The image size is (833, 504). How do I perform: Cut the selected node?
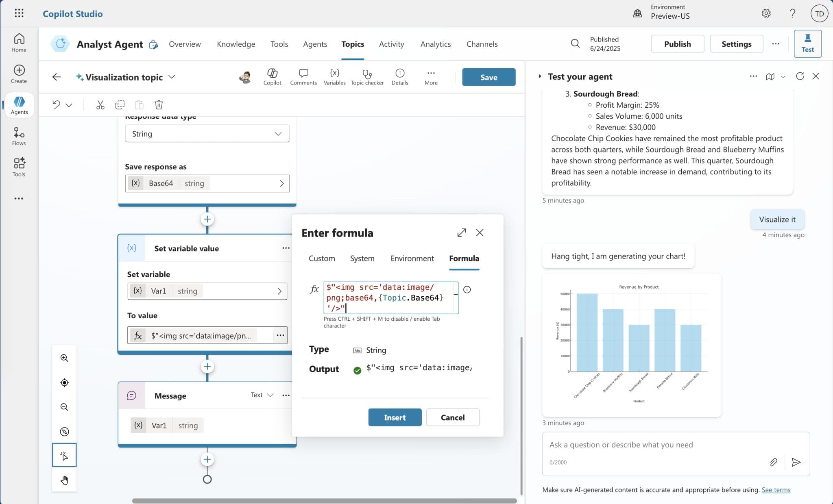[100, 105]
